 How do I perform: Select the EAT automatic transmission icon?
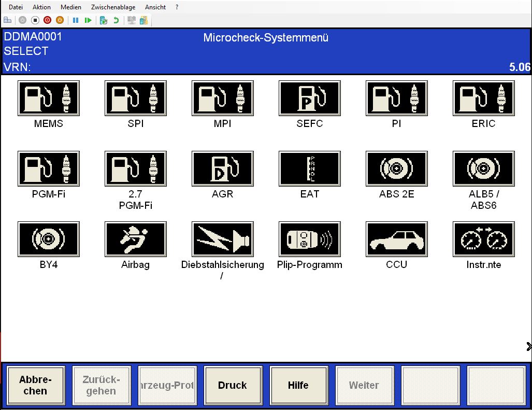[x=309, y=168]
